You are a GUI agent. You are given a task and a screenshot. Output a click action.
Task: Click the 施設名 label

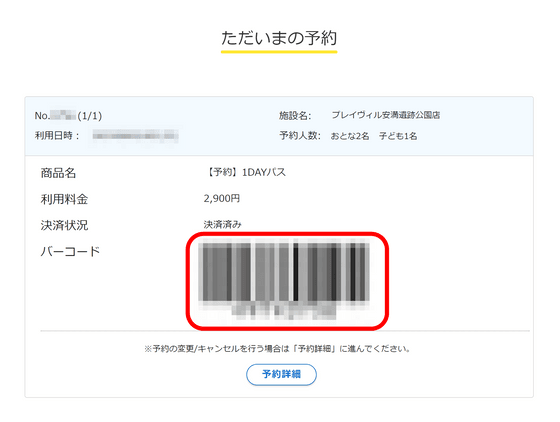[x=295, y=115]
